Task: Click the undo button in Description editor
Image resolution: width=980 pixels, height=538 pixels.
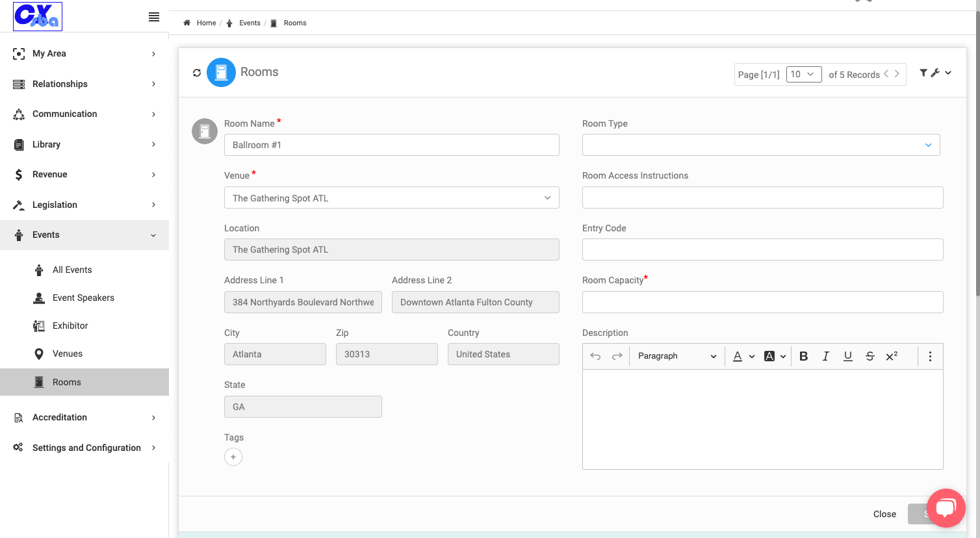Action: coord(595,356)
